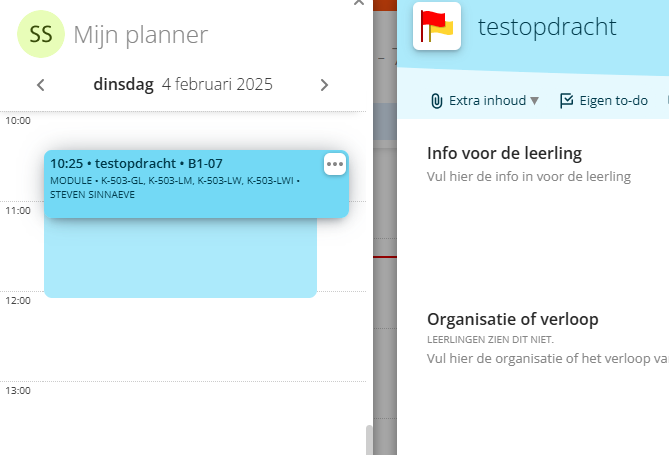Click the testopdracht title in detail panel
Viewport: 669px width, 455px height.
tap(547, 27)
